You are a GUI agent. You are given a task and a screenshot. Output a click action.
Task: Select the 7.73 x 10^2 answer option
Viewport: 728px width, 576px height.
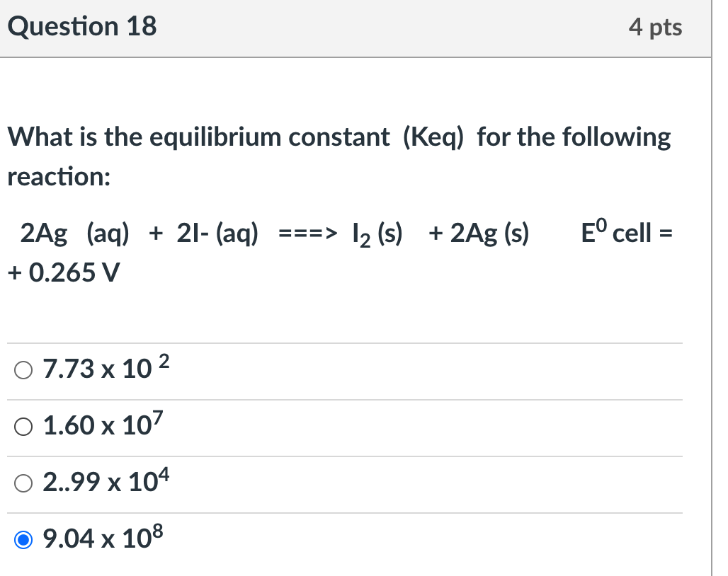pyautogui.click(x=23, y=369)
